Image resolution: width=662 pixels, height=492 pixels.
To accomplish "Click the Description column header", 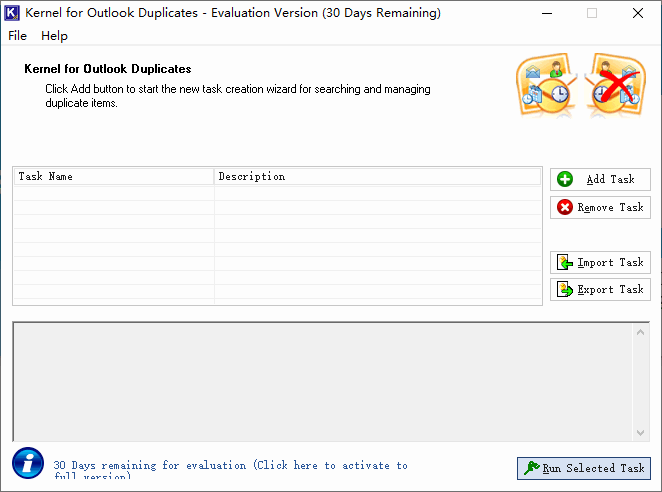I will pos(377,176).
